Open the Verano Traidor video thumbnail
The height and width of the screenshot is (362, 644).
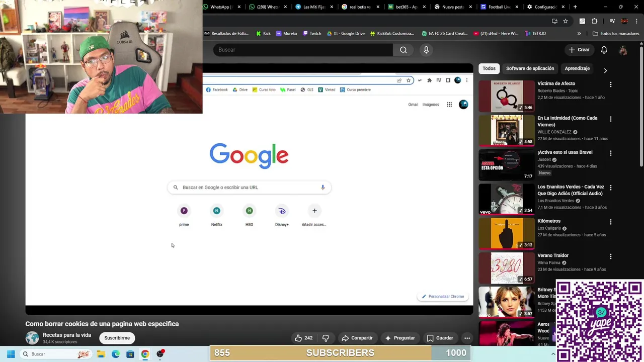[x=506, y=267]
